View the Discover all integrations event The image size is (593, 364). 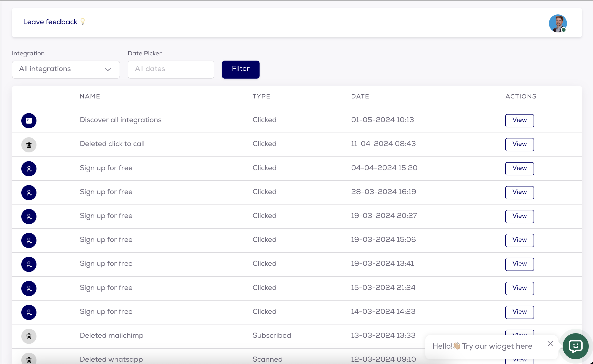[519, 120]
